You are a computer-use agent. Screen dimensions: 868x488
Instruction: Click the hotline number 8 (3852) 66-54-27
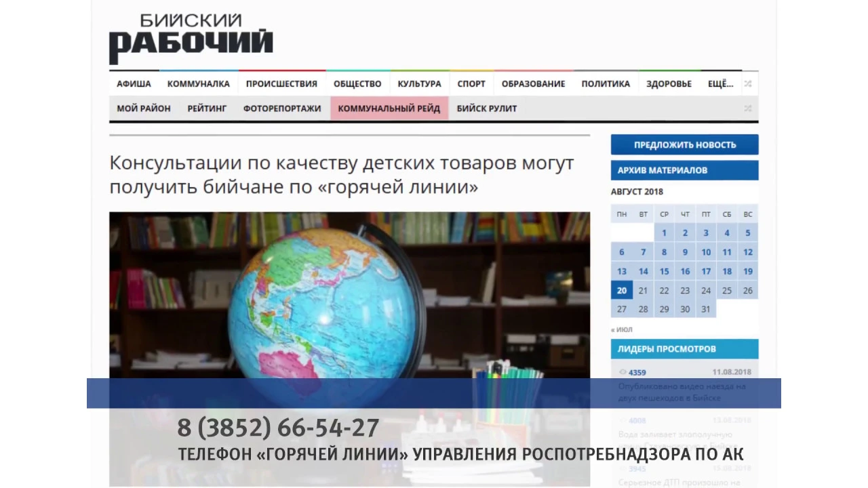click(x=278, y=428)
